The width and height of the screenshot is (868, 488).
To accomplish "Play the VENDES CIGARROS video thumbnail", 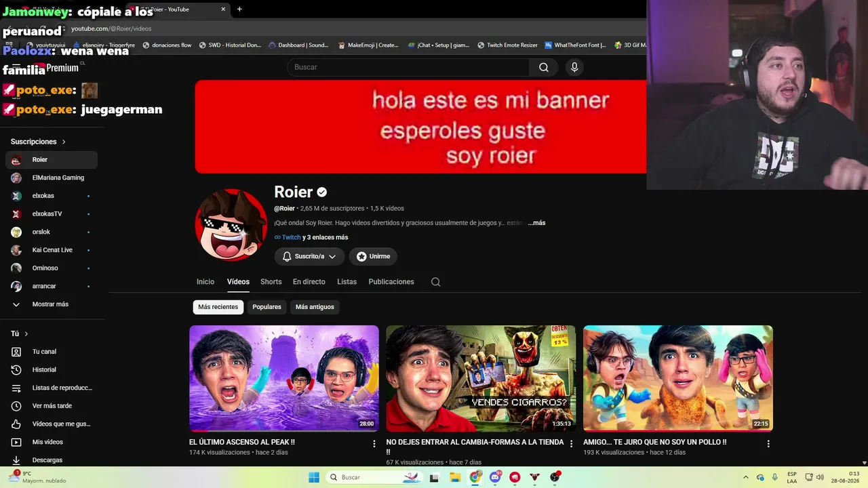I will 481,378.
